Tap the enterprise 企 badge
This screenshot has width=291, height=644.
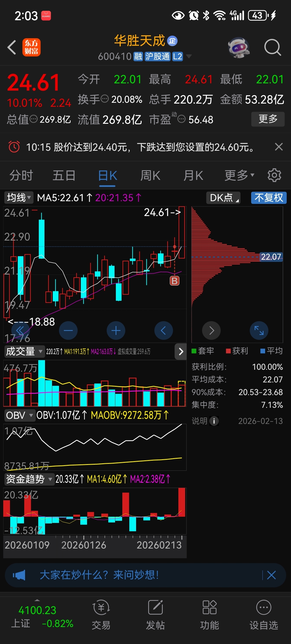172,41
